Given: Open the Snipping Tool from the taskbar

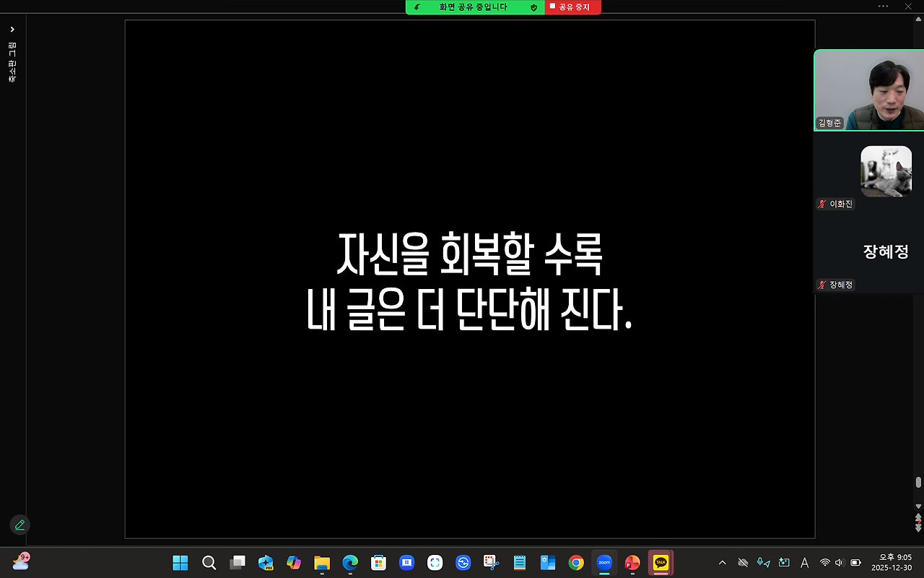Looking at the screenshot, I should point(491,562).
